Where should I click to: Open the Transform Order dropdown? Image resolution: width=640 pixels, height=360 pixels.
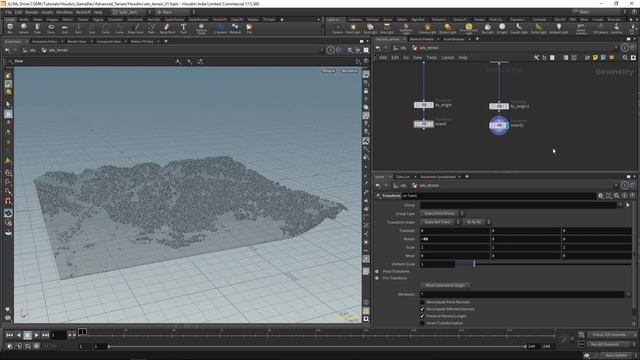(x=440, y=222)
